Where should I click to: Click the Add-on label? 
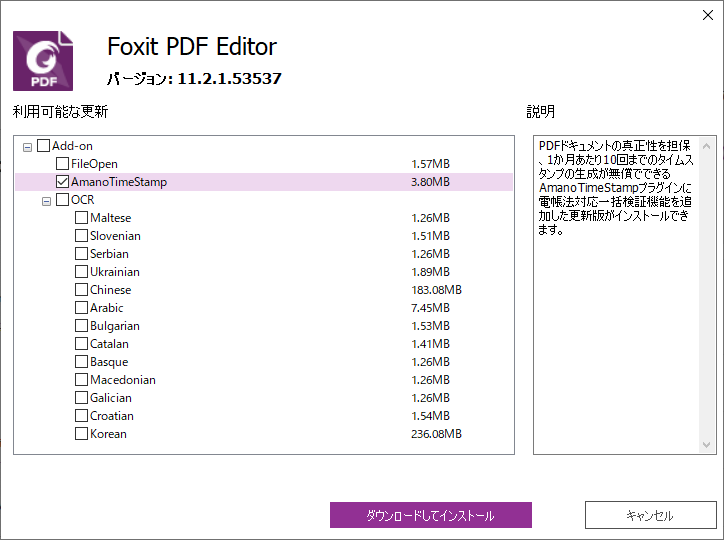(x=72, y=146)
